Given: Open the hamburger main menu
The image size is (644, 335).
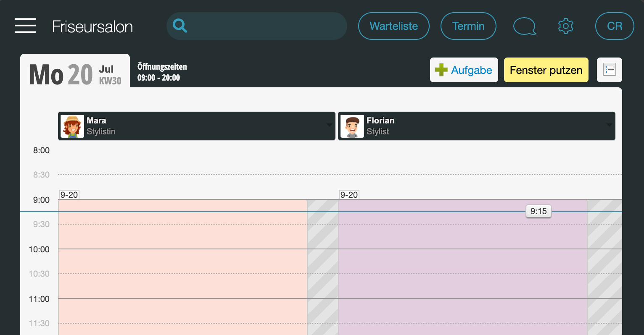Looking at the screenshot, I should point(25,26).
